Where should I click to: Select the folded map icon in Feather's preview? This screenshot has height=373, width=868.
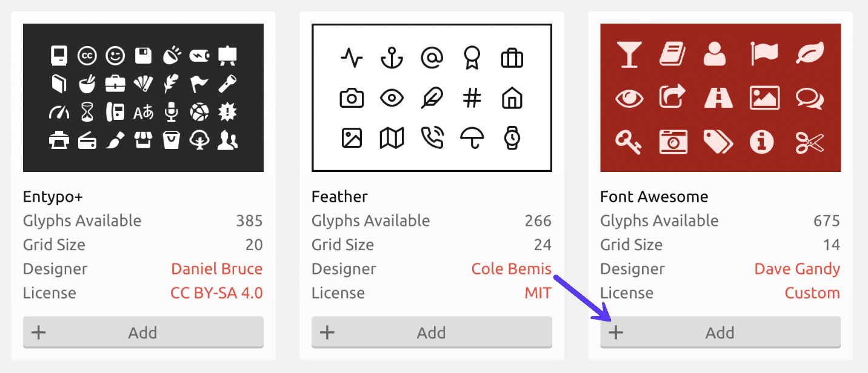pyautogui.click(x=392, y=138)
